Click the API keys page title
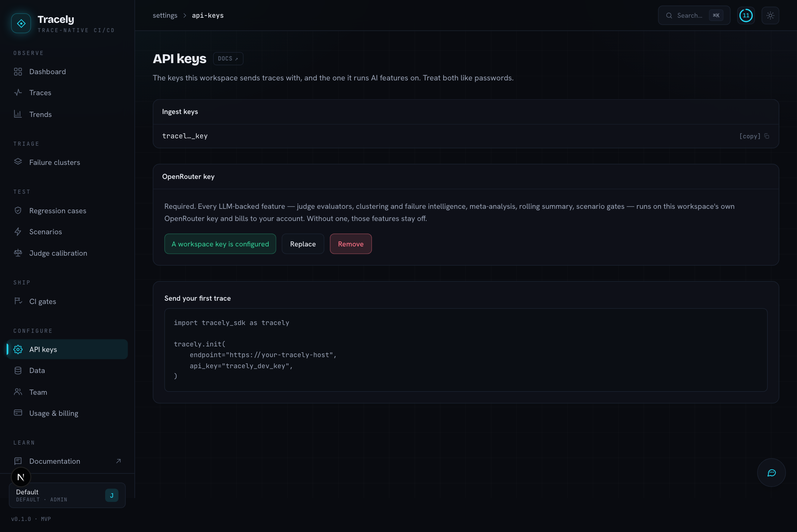Screen dimensions: 797x532 pos(180,59)
